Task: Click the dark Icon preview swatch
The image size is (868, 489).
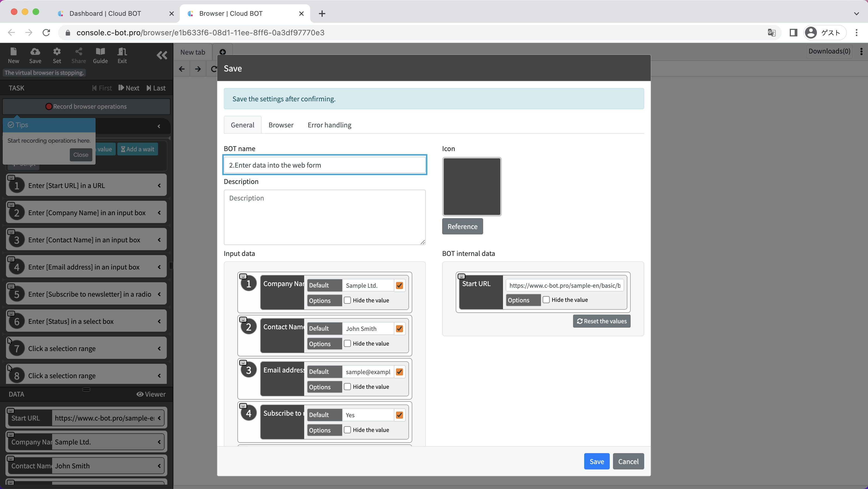Action: (471, 186)
